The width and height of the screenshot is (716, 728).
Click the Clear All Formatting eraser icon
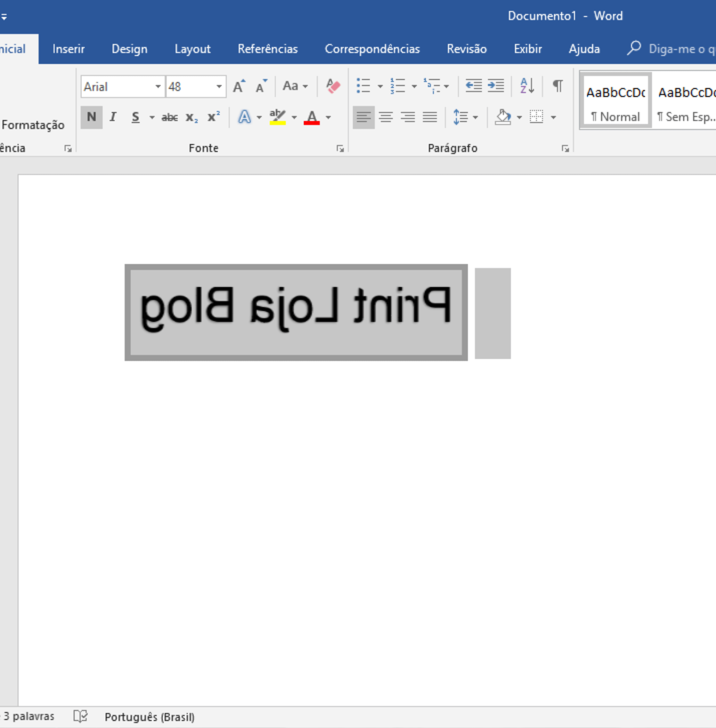[x=333, y=86]
